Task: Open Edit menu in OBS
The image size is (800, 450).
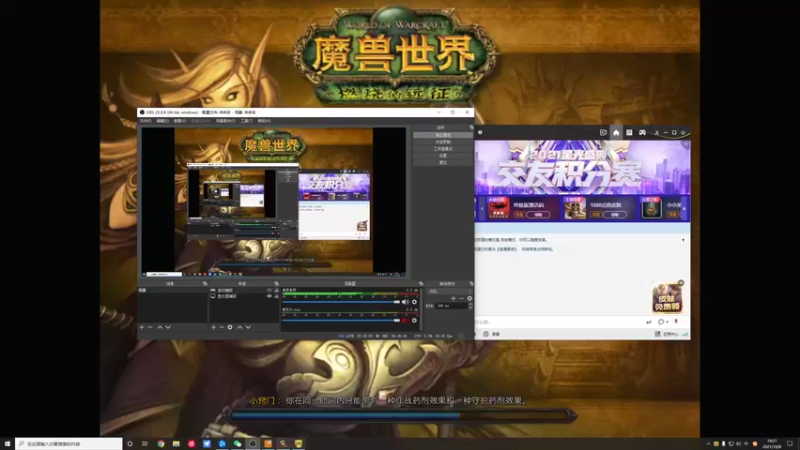Action: click(162, 121)
